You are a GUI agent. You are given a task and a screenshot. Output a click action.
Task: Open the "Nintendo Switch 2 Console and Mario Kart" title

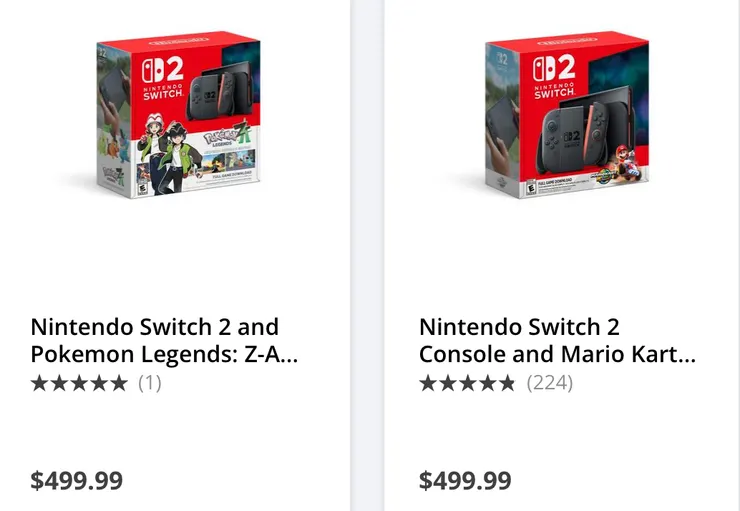pos(556,340)
